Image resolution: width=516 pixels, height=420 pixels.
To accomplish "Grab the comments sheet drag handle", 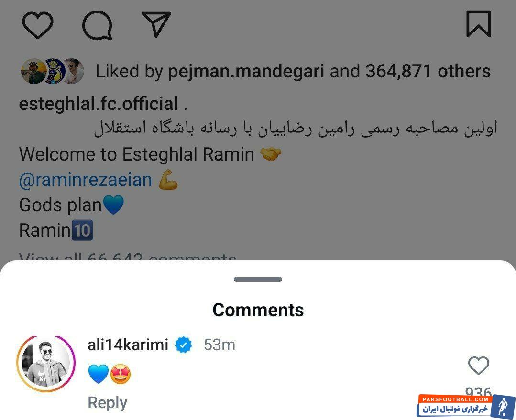I will [x=258, y=279].
